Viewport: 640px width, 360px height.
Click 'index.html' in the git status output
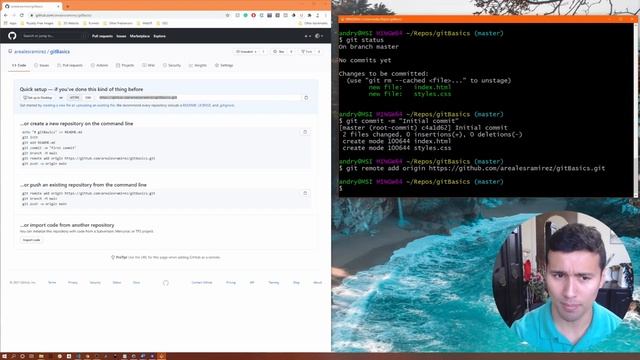[432, 87]
